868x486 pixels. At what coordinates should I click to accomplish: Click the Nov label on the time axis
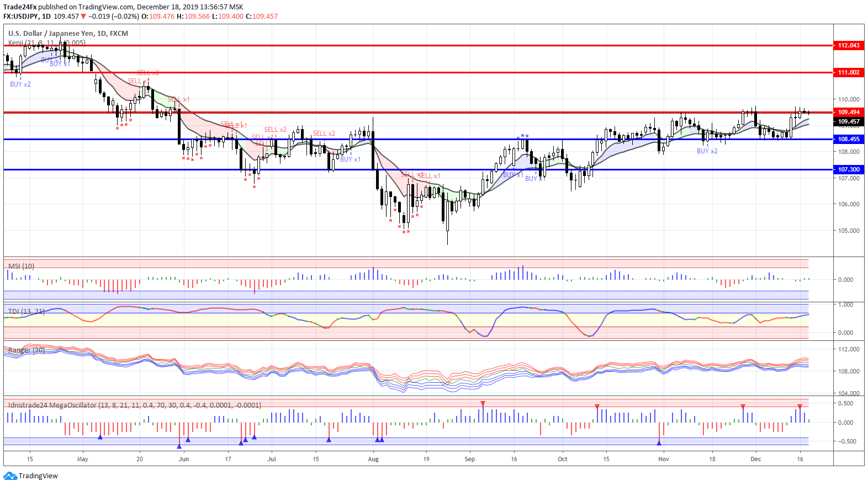(x=664, y=459)
